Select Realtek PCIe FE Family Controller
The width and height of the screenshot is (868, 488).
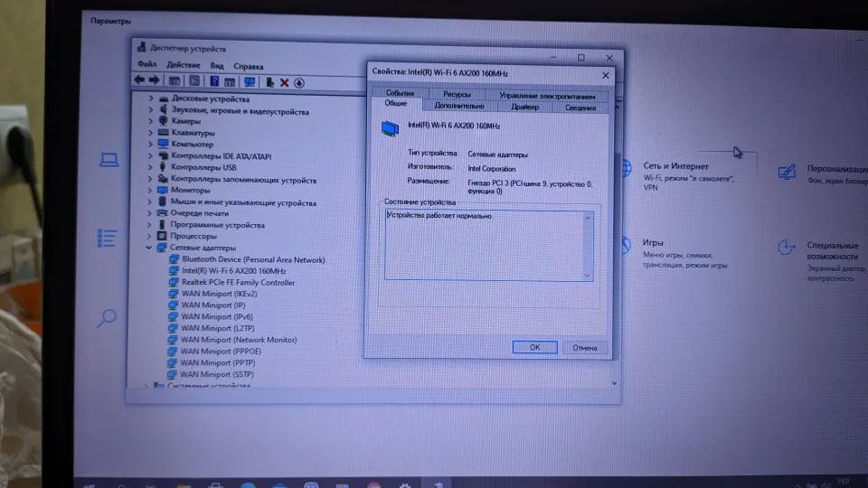click(238, 283)
